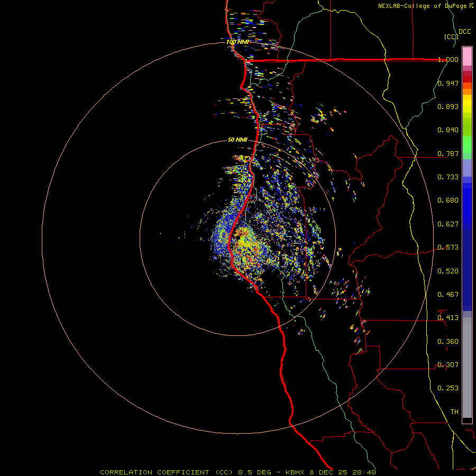
Task: Click the TH threshold label
Action: coord(454,411)
